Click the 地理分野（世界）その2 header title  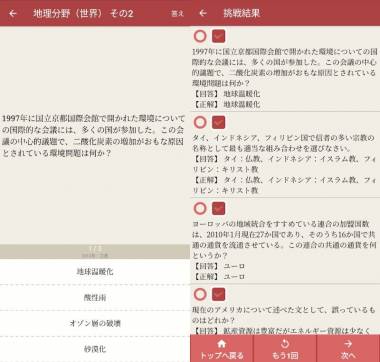pyautogui.click(x=83, y=13)
